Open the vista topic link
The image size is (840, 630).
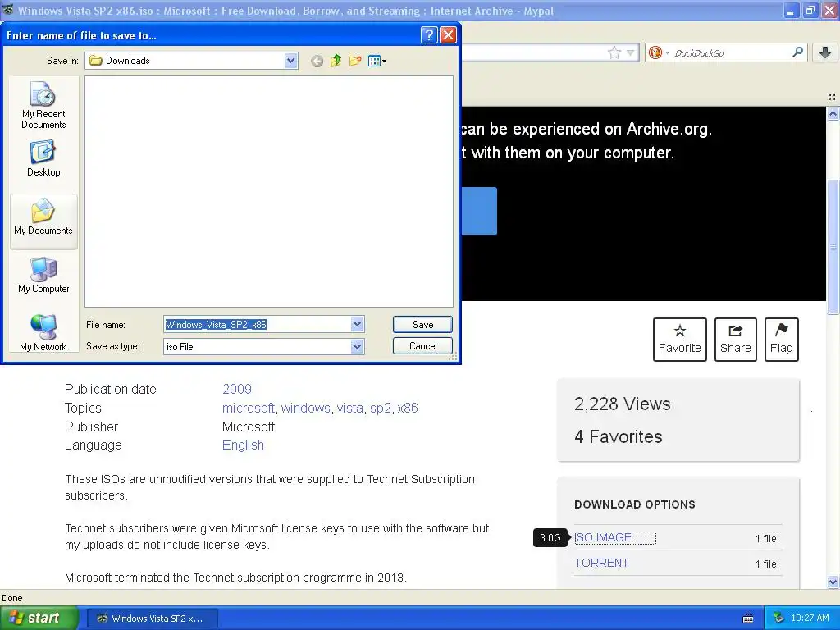coord(349,408)
